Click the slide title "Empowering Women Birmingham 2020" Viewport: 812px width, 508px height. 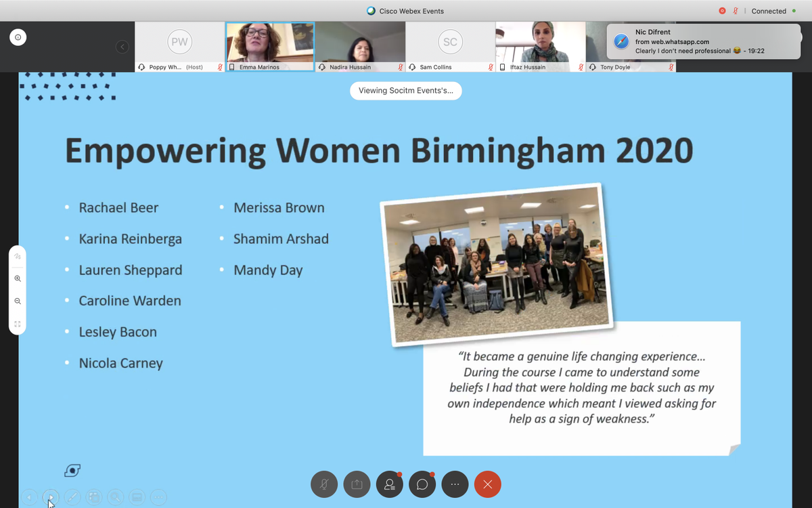click(x=379, y=151)
